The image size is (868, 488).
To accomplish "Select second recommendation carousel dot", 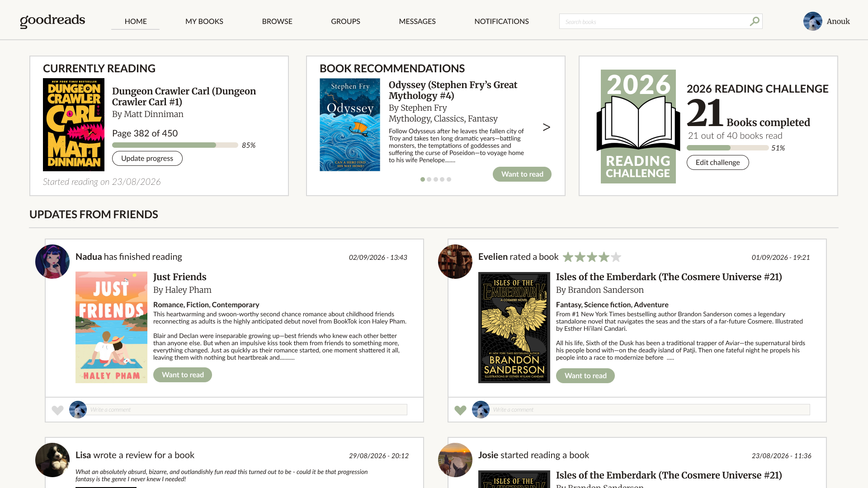I will (429, 179).
